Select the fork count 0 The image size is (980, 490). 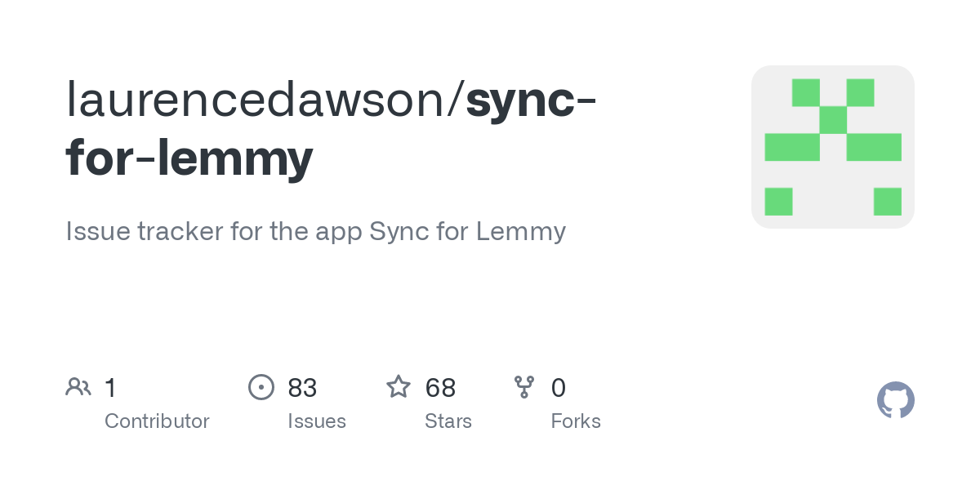(559, 387)
